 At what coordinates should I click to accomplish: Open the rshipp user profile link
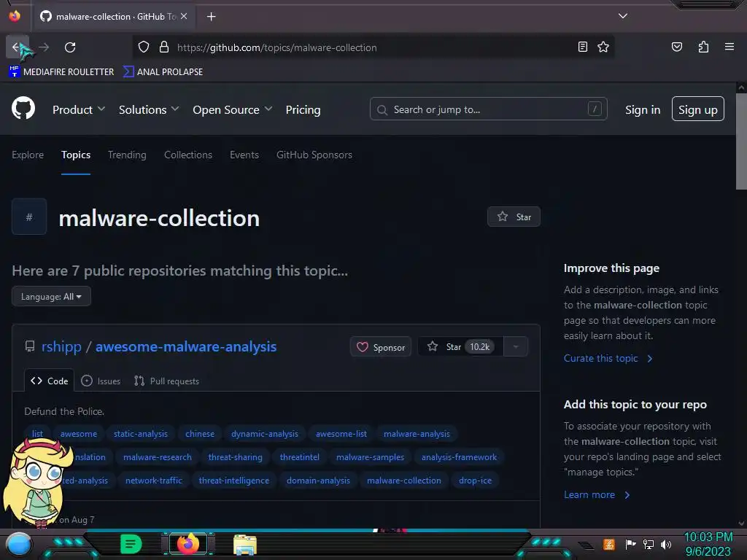[61, 346]
